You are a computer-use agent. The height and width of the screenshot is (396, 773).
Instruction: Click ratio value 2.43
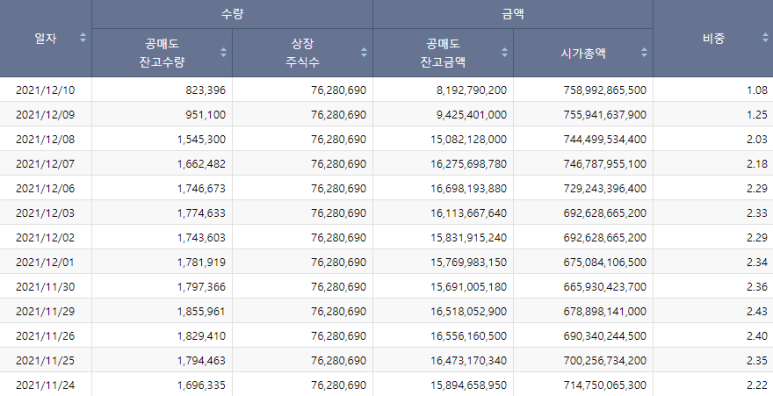pyautogui.click(x=757, y=312)
